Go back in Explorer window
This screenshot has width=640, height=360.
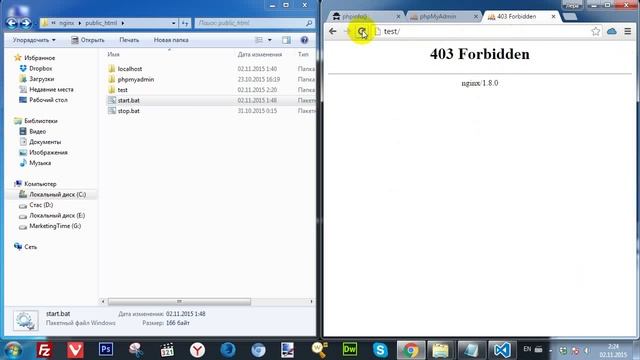(x=11, y=23)
